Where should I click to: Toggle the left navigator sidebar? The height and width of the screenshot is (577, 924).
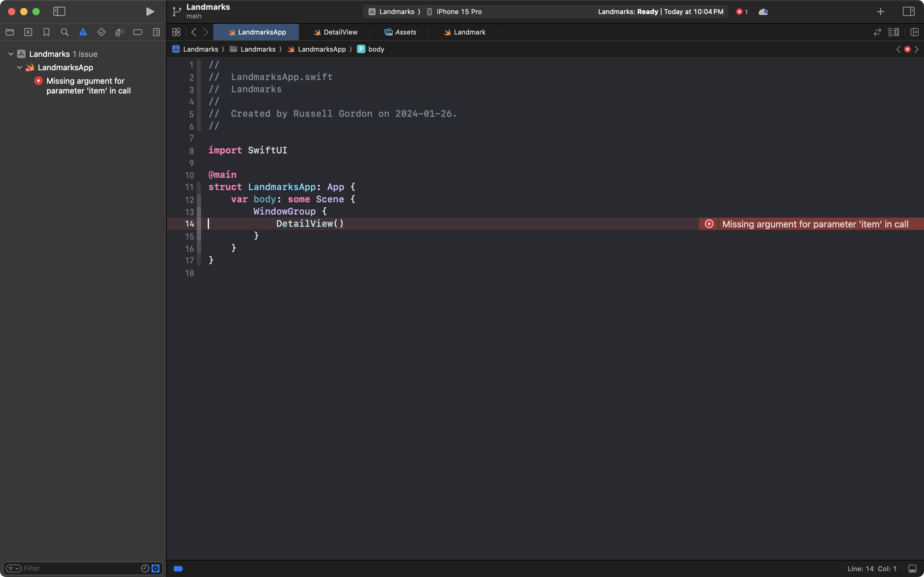(x=59, y=11)
